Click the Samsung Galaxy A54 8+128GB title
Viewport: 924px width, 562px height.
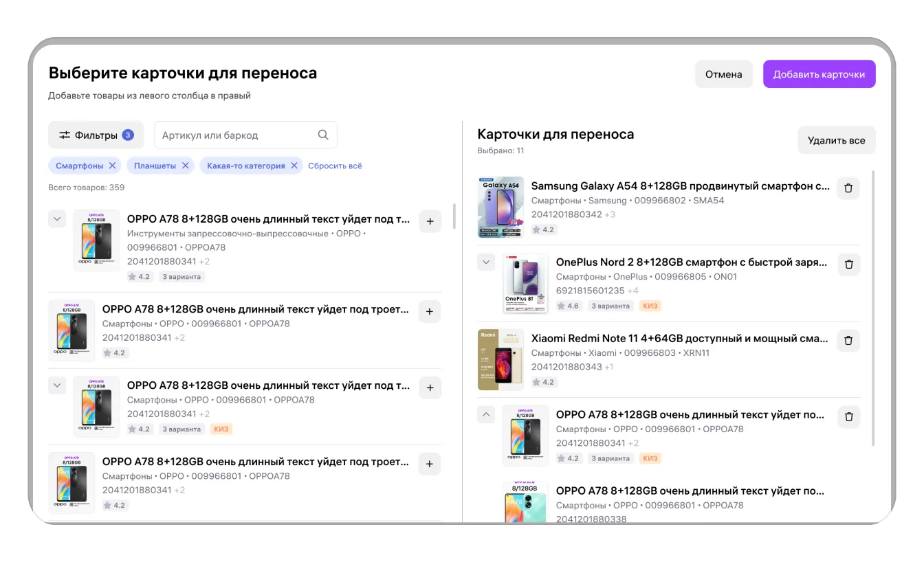pos(681,186)
